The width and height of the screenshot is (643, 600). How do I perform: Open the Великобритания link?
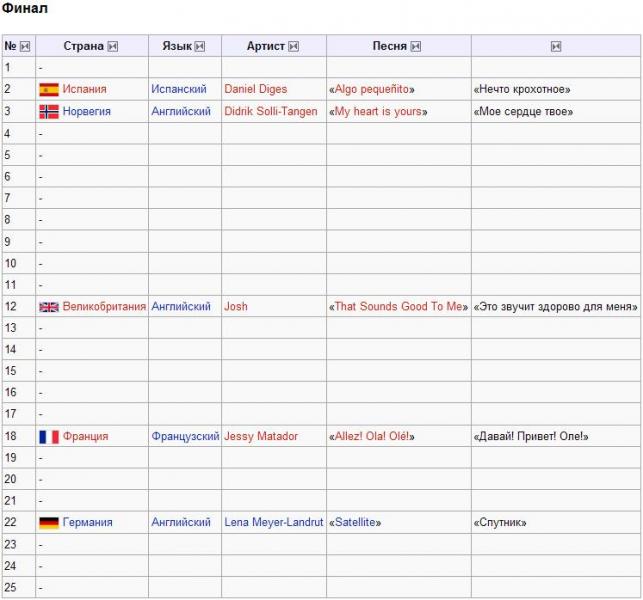point(104,306)
